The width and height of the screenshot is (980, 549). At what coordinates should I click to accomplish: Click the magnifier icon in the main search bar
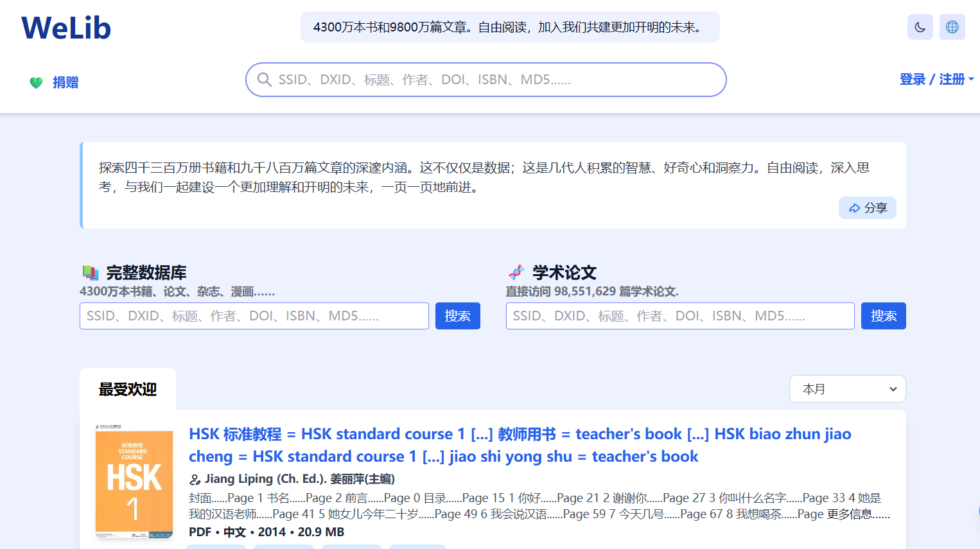[265, 80]
